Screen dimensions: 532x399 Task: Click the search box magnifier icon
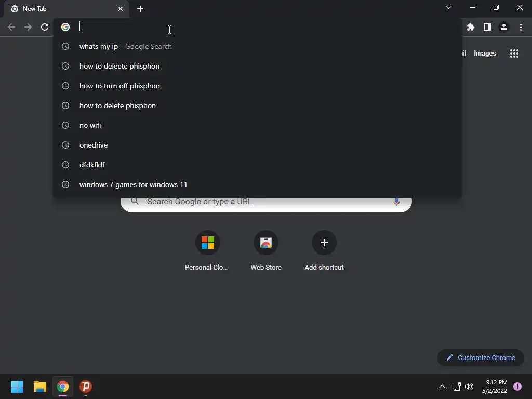click(x=135, y=202)
